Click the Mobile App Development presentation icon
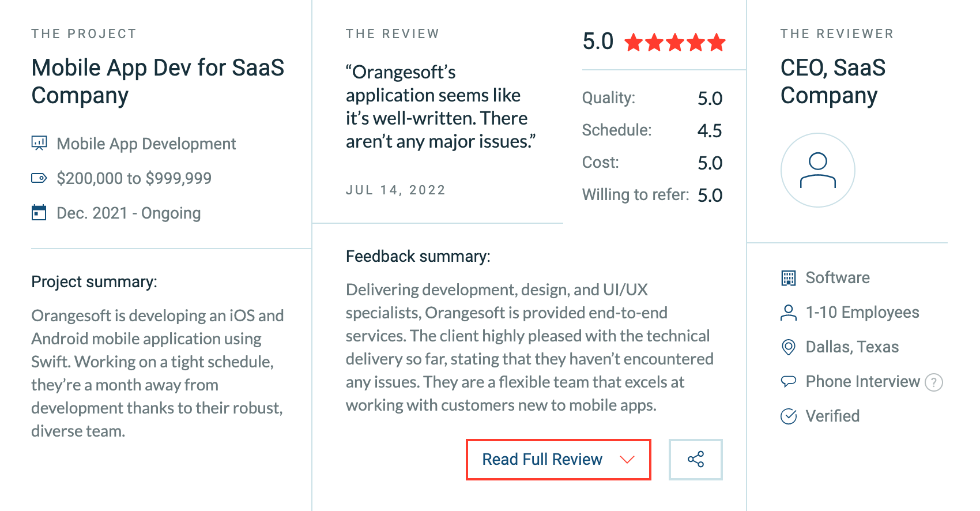This screenshot has width=980, height=511. pyautogui.click(x=39, y=143)
